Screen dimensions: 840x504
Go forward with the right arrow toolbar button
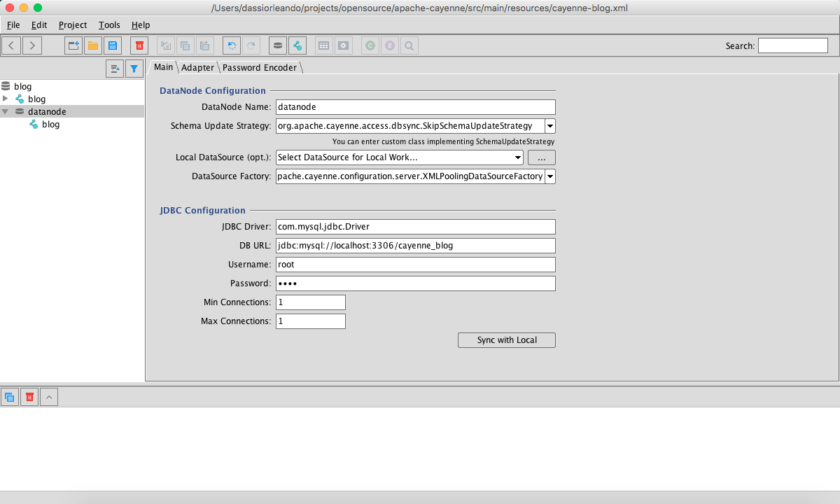(32, 45)
